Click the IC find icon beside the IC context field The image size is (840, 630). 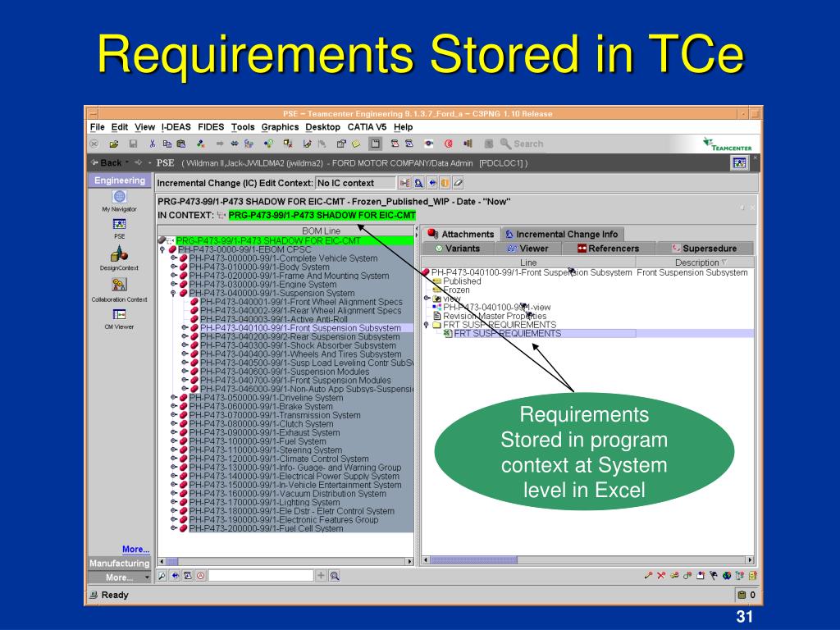click(x=418, y=183)
